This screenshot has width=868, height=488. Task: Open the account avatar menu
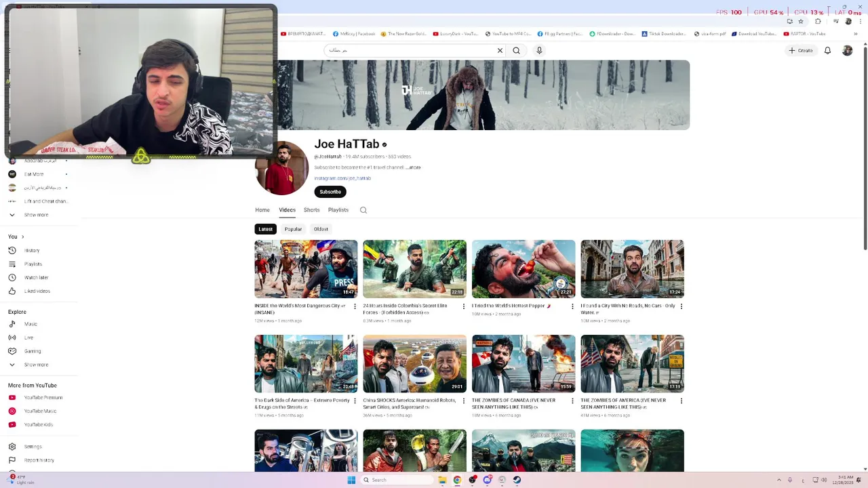tap(847, 50)
